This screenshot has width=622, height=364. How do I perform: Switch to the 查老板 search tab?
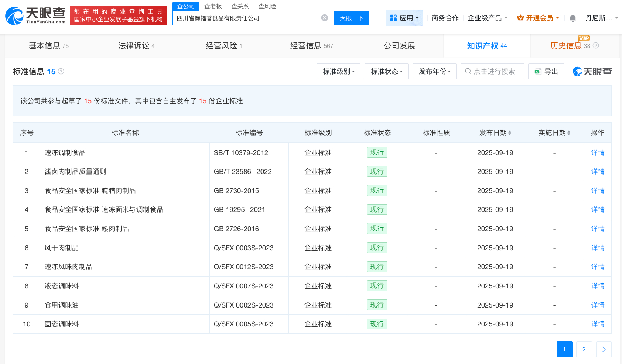tap(213, 6)
